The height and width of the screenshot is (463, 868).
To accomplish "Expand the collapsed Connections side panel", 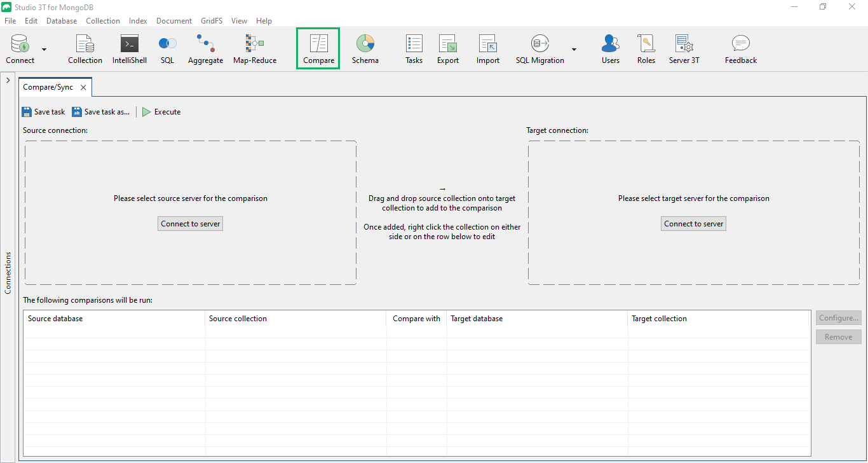I will point(8,81).
